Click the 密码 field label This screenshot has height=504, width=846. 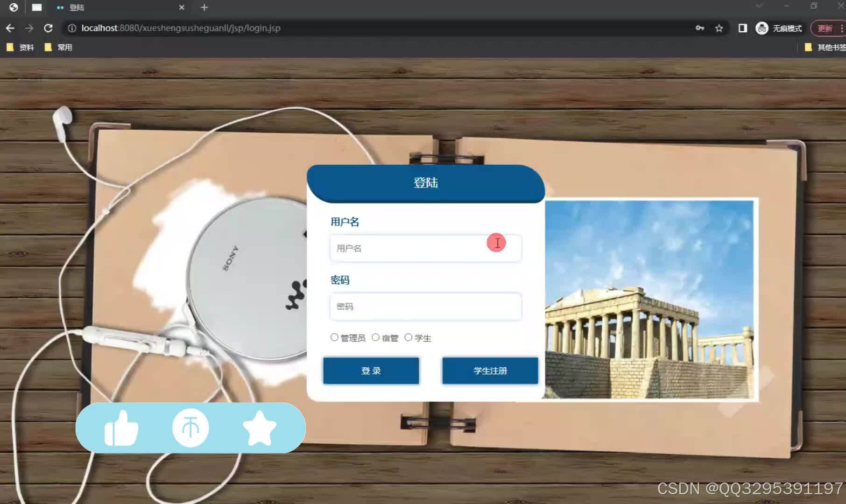point(340,280)
